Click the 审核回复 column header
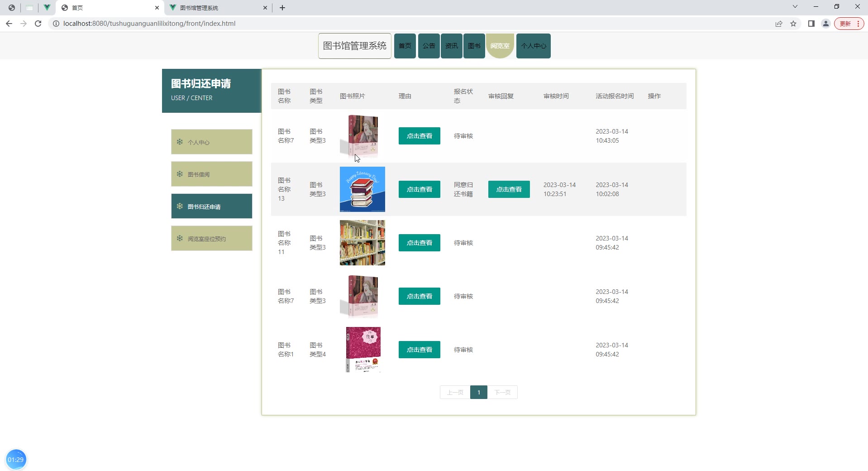The width and height of the screenshot is (868, 471). tap(501, 96)
